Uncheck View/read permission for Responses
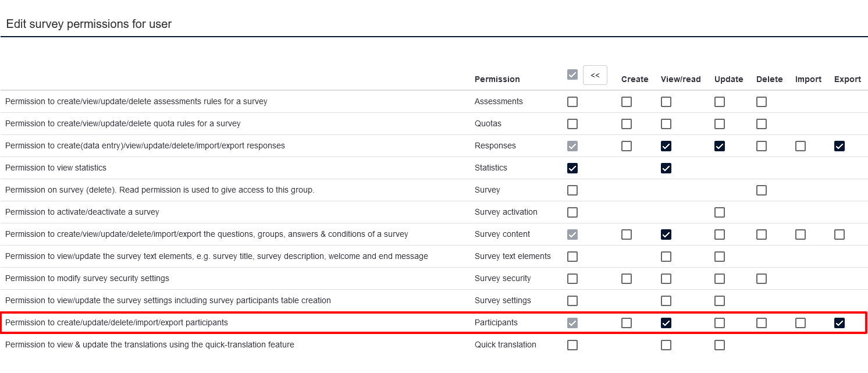 (666, 146)
